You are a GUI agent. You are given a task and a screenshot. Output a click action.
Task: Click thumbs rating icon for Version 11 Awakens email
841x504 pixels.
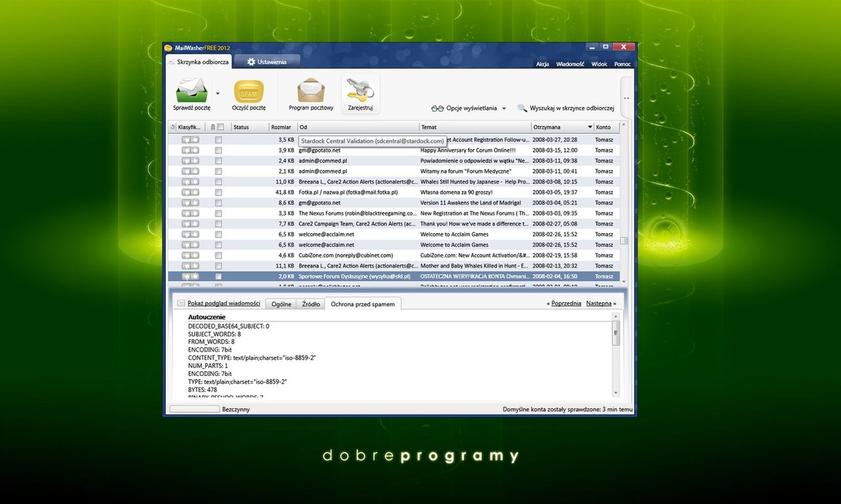tap(191, 203)
